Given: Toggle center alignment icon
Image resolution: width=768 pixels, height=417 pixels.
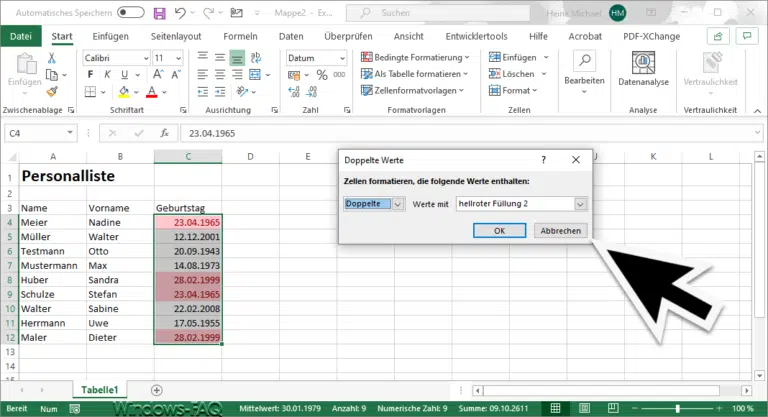Looking at the screenshot, I should click(220, 74).
